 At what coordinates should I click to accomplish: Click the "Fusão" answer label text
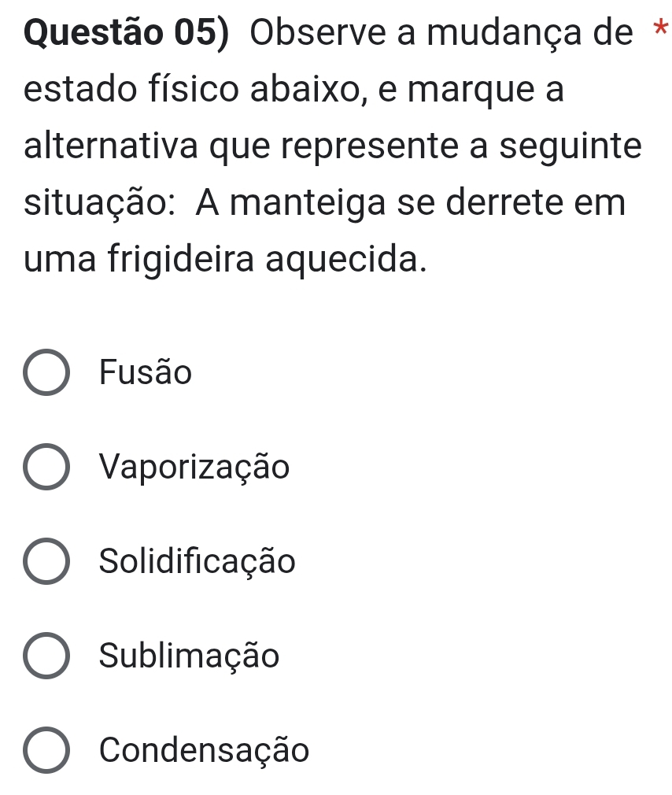tap(146, 373)
